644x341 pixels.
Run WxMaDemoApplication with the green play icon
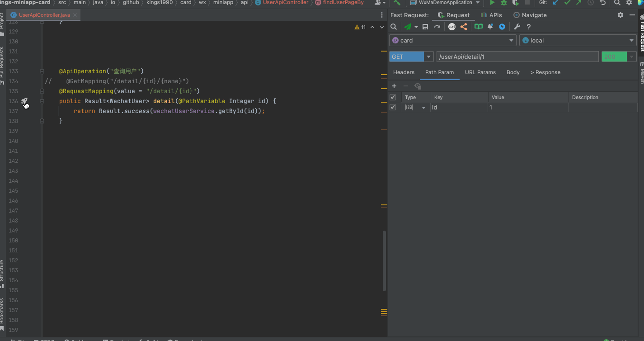(493, 3)
